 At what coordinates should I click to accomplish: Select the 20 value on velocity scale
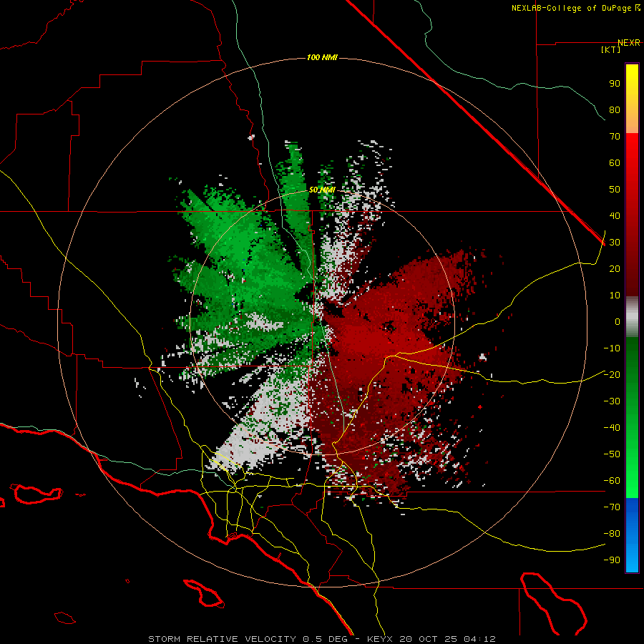click(x=615, y=268)
